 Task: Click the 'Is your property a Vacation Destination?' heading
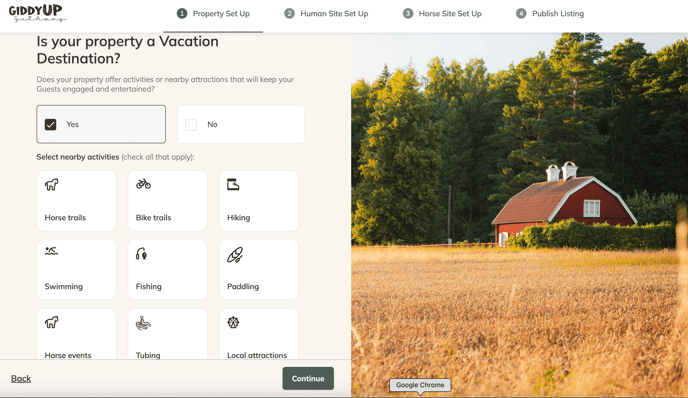(127, 50)
